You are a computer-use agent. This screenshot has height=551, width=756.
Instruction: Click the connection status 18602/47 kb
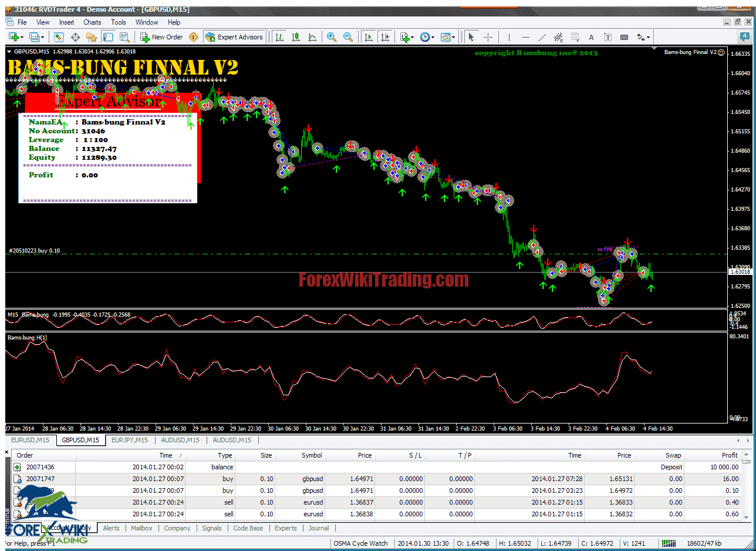point(705,543)
